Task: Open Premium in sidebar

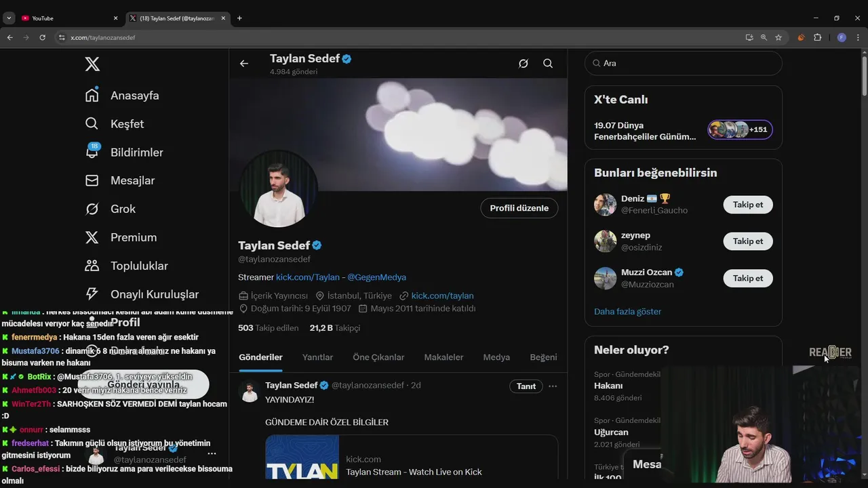Action: pyautogui.click(x=121, y=238)
